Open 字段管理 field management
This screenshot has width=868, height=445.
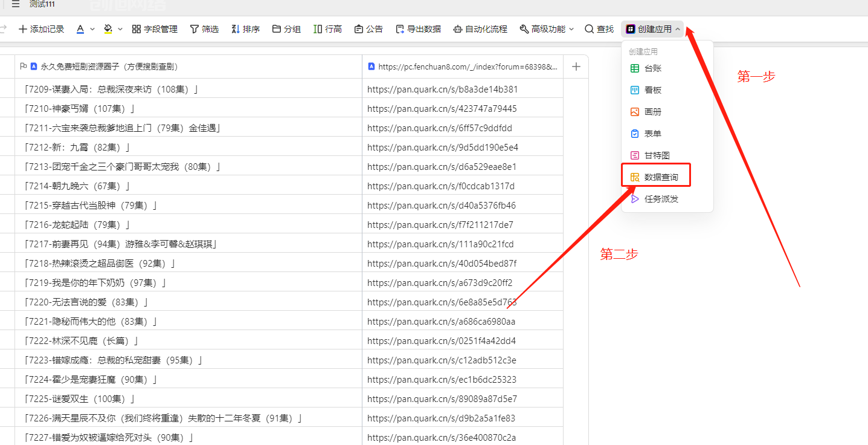[155, 29]
